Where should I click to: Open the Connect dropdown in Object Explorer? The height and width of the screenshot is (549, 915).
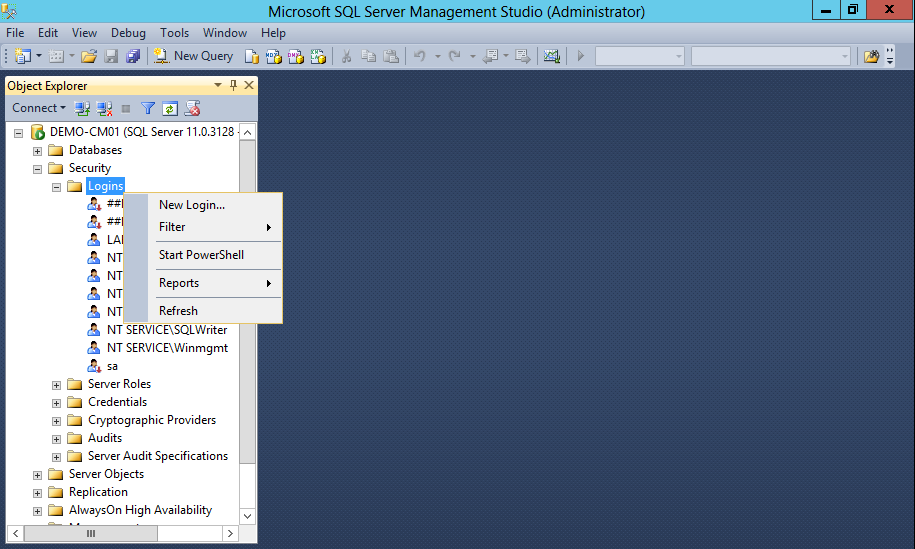pos(39,108)
